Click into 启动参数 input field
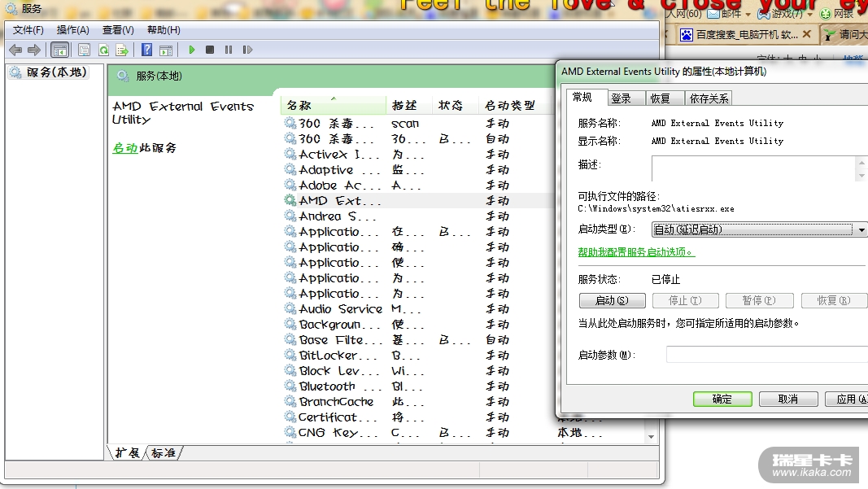This screenshot has width=868, height=489. (766, 355)
